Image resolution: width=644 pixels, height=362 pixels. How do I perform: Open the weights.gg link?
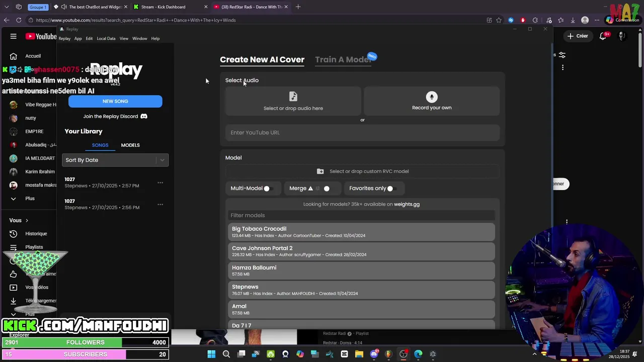point(407,204)
